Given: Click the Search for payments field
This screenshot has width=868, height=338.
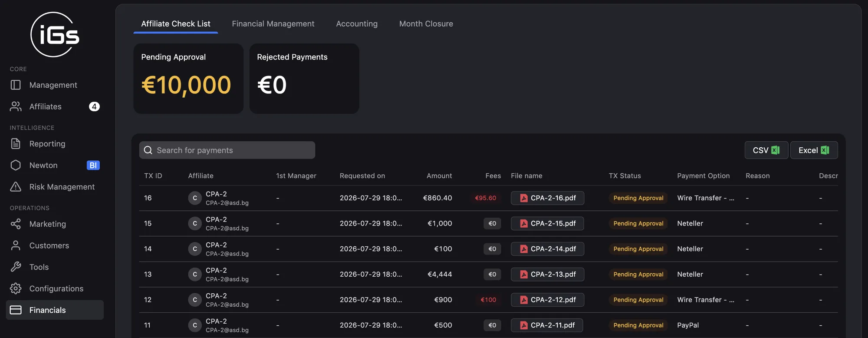Looking at the screenshot, I should pyautogui.click(x=227, y=150).
